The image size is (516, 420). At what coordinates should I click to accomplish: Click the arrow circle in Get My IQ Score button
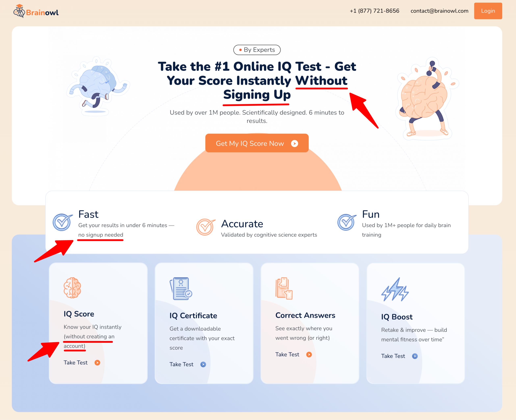point(294,143)
